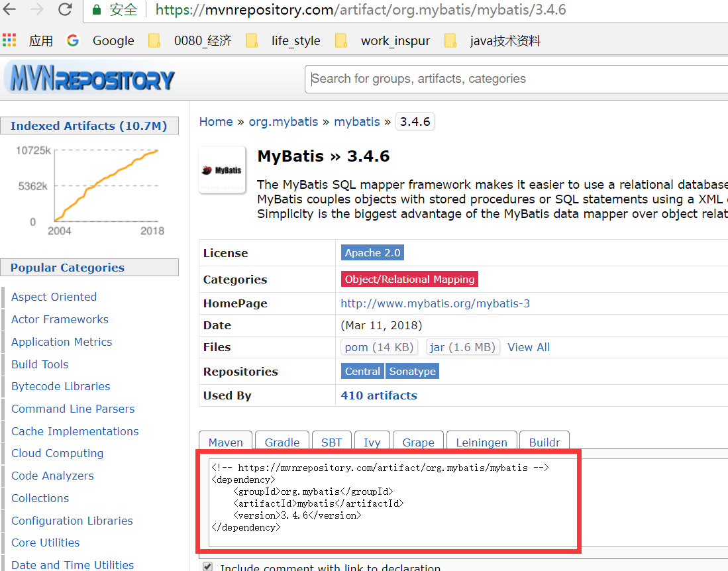The height and width of the screenshot is (571, 728).
Task: Focus the artifact search box
Action: tap(515, 79)
